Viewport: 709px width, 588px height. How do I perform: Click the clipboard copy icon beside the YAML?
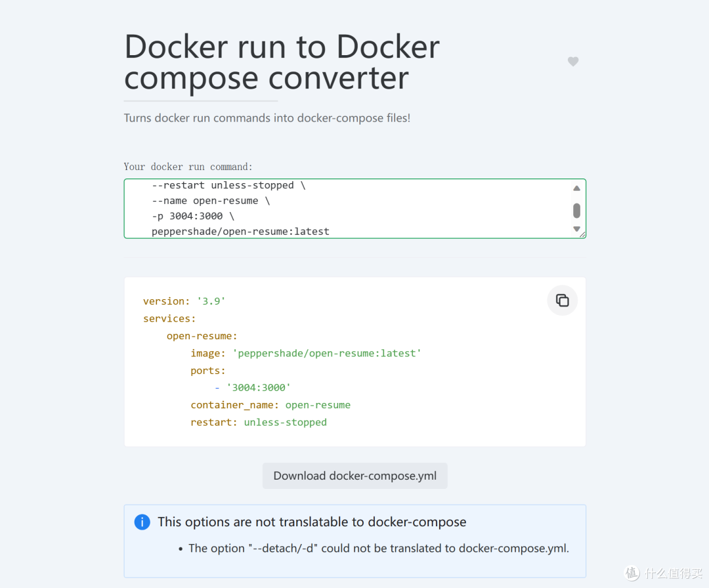click(x=562, y=300)
